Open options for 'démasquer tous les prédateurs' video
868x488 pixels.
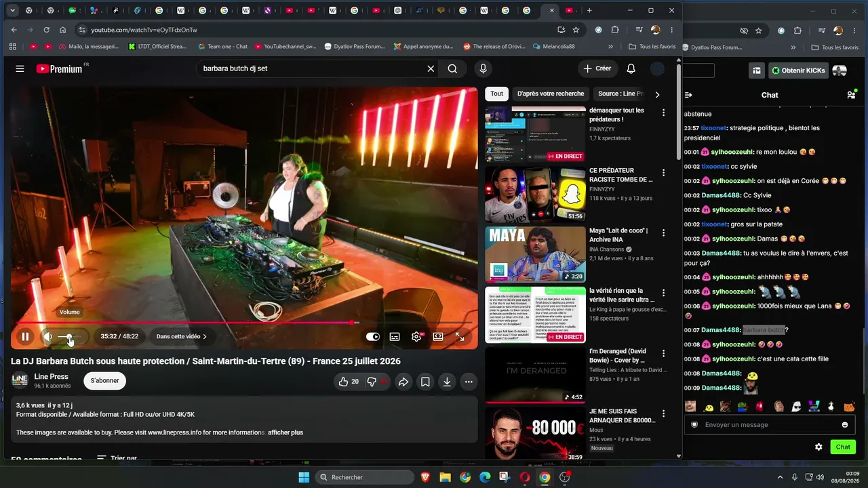point(664,113)
